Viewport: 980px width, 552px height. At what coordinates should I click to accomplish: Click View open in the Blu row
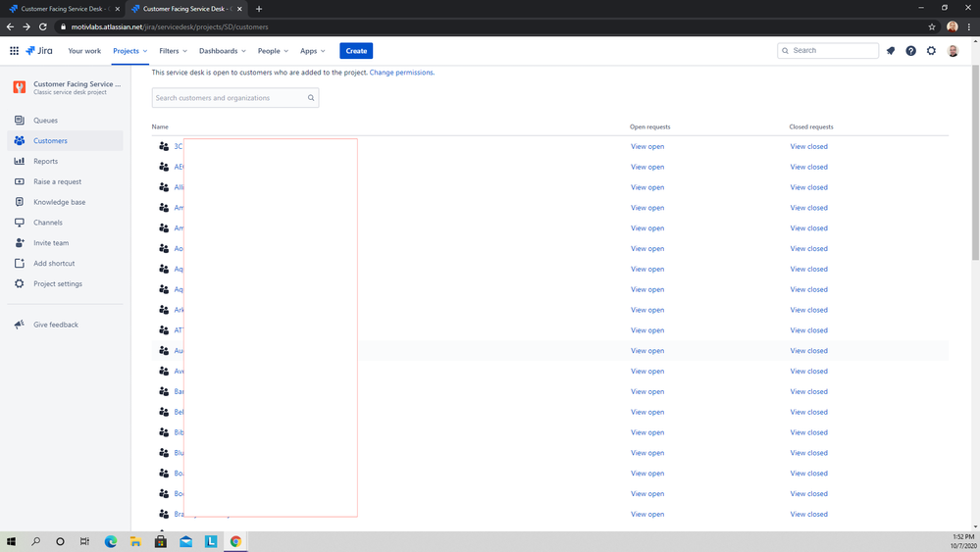coord(647,453)
